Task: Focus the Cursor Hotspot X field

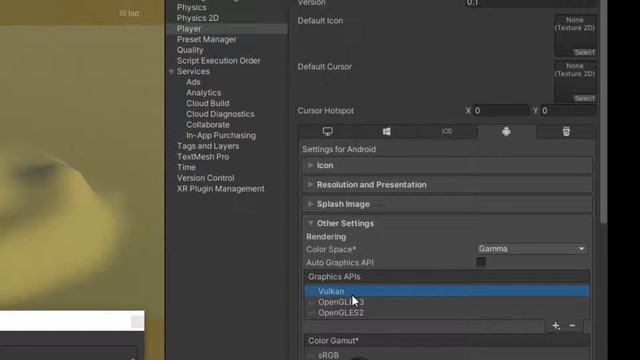Action: click(x=501, y=111)
